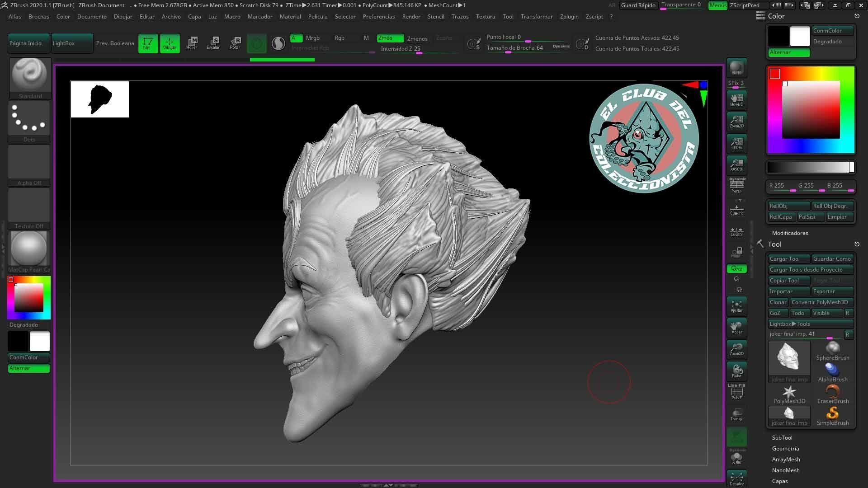
Task: Enable the Zmás sculpt mode
Action: pyautogui.click(x=390, y=38)
